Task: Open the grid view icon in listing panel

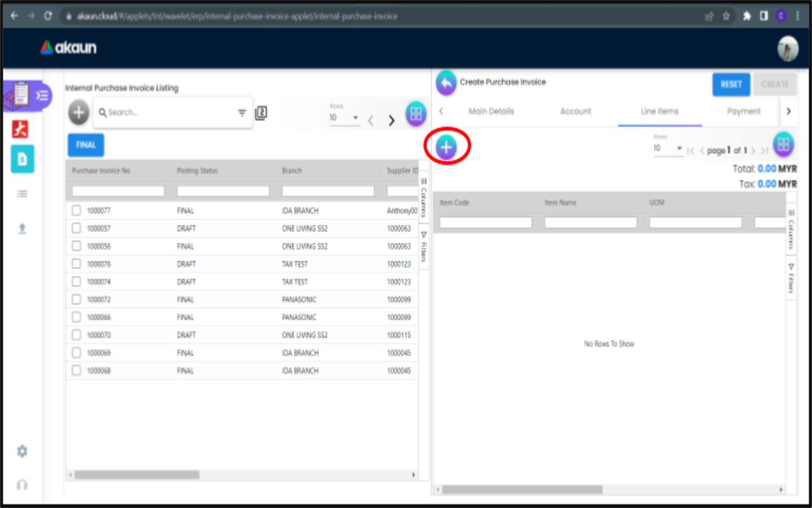Action: click(416, 113)
